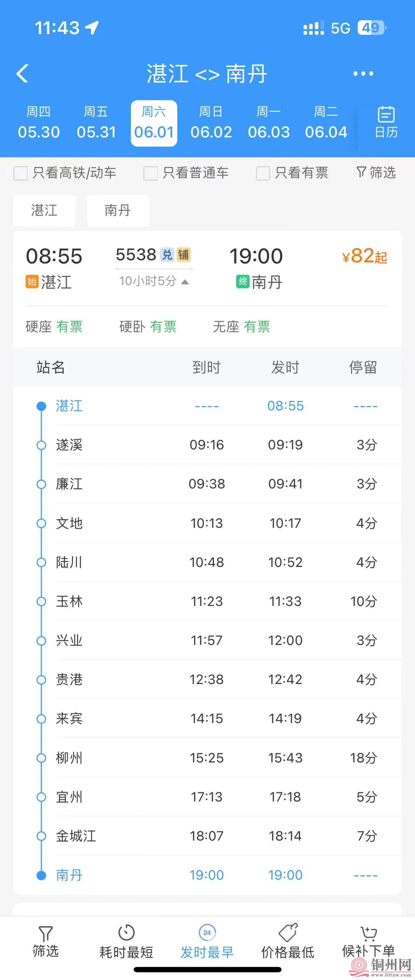Open the 日历 calendar icon

[x=386, y=122]
